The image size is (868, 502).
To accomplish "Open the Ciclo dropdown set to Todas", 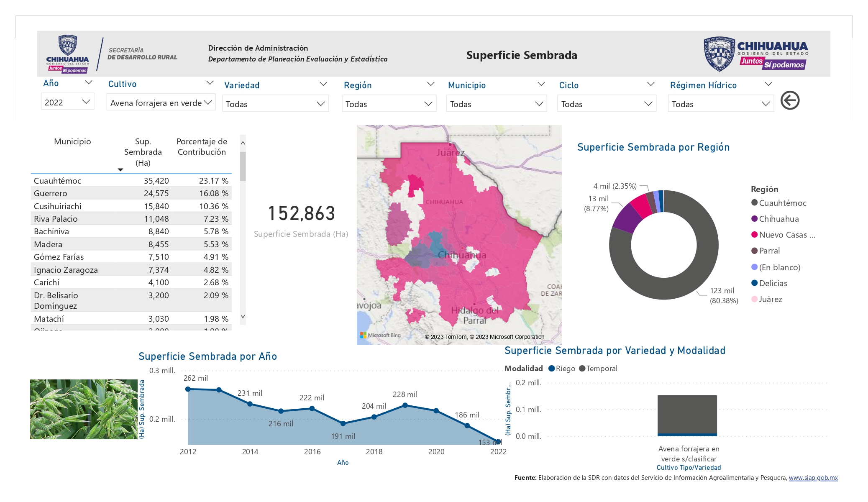I will 607,104.
